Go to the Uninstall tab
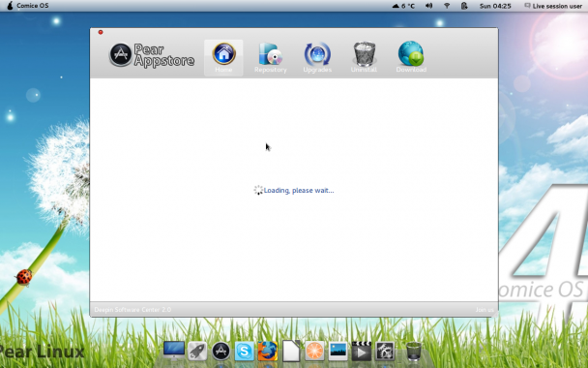Screen dimensions: 588x368 point(364,58)
